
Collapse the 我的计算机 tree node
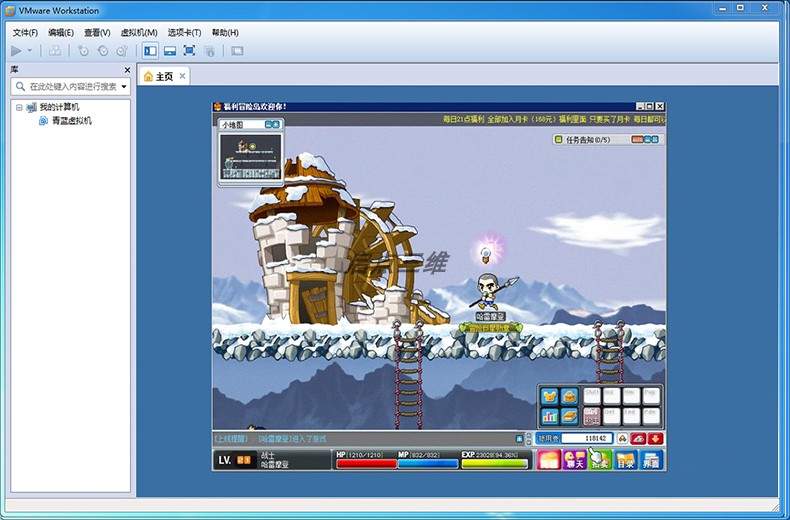(19, 107)
